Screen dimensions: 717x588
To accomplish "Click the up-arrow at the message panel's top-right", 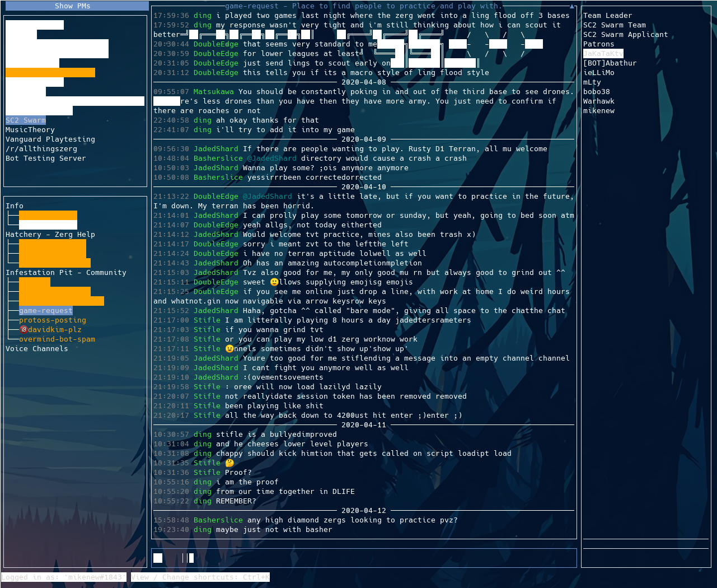I will pos(571,6).
